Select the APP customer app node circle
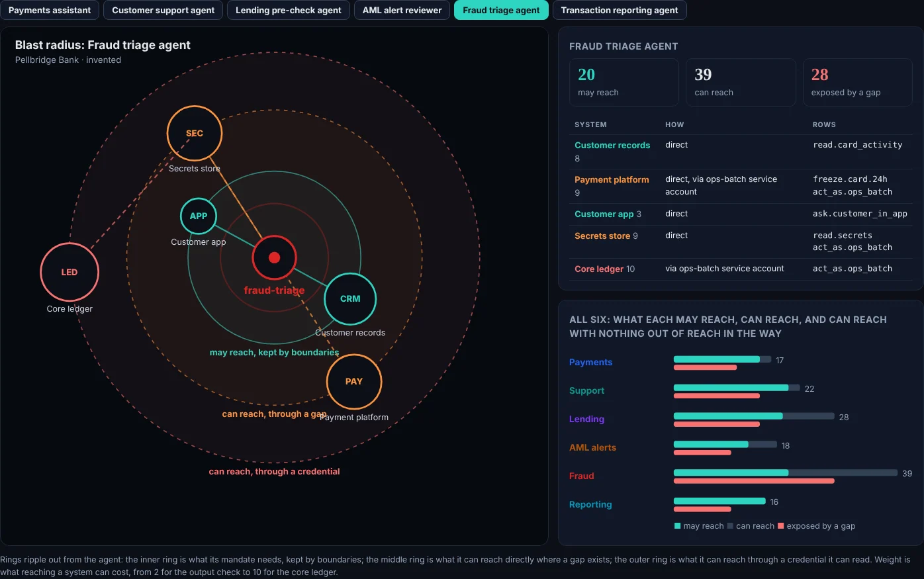This screenshot has width=924, height=579. click(199, 216)
